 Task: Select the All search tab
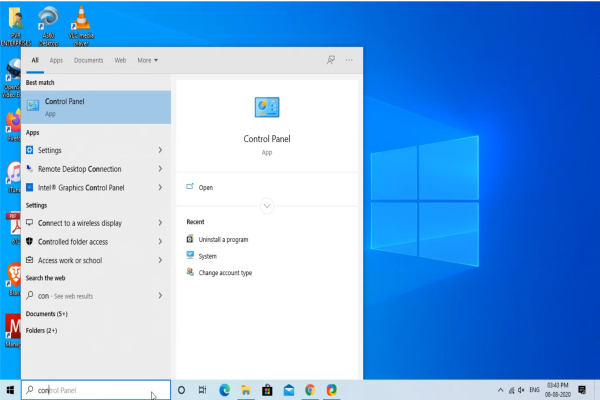[x=35, y=60]
